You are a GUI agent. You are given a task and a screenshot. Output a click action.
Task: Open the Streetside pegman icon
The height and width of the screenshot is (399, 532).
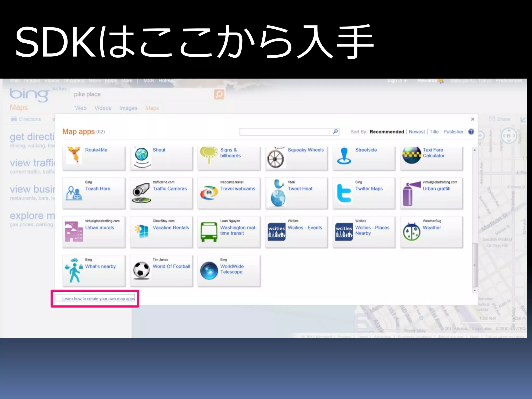tap(344, 156)
